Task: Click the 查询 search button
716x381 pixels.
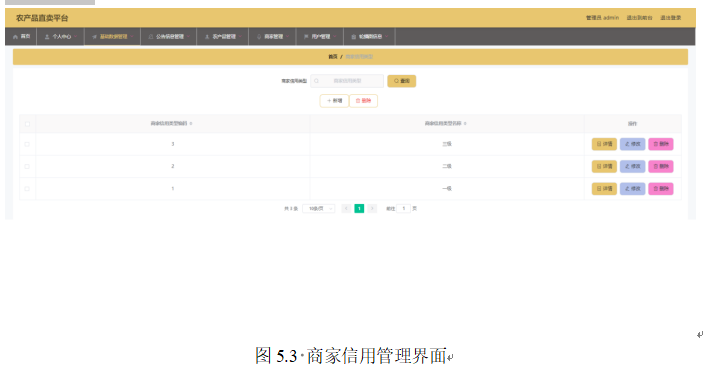Action: pyautogui.click(x=401, y=81)
